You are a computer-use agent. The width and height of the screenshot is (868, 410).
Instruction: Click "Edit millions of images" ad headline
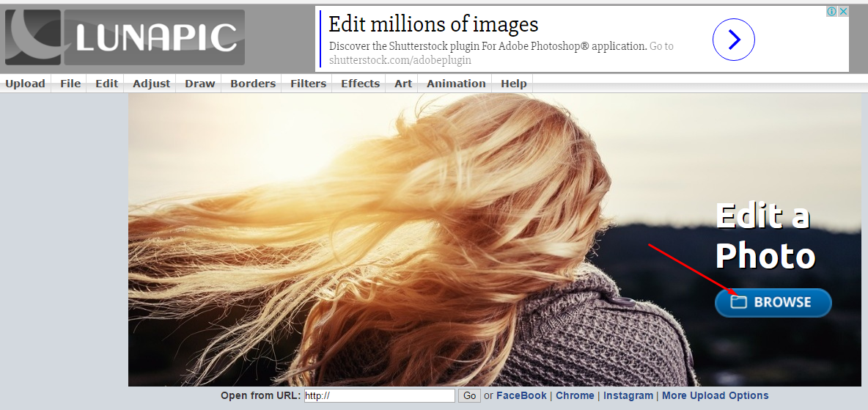point(433,24)
